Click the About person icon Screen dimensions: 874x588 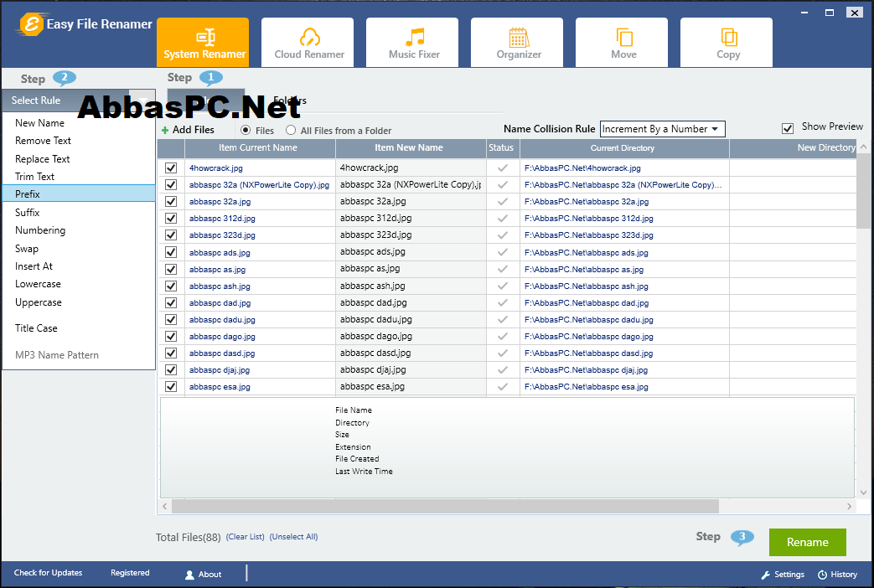pos(189,575)
